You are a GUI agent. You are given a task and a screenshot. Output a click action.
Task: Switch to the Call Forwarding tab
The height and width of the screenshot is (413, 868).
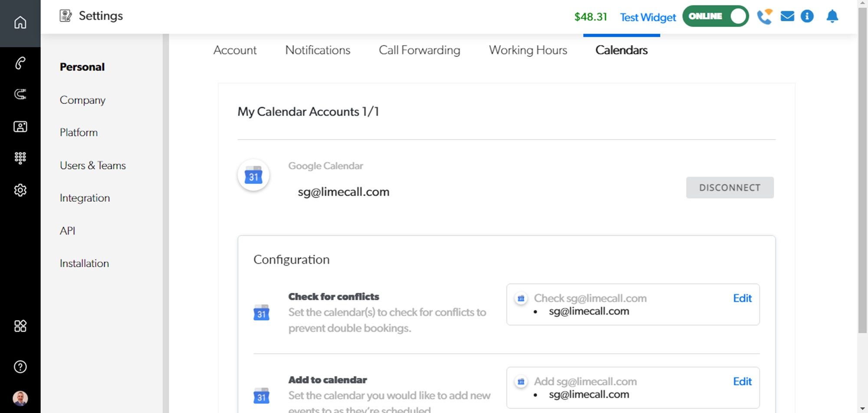419,50
